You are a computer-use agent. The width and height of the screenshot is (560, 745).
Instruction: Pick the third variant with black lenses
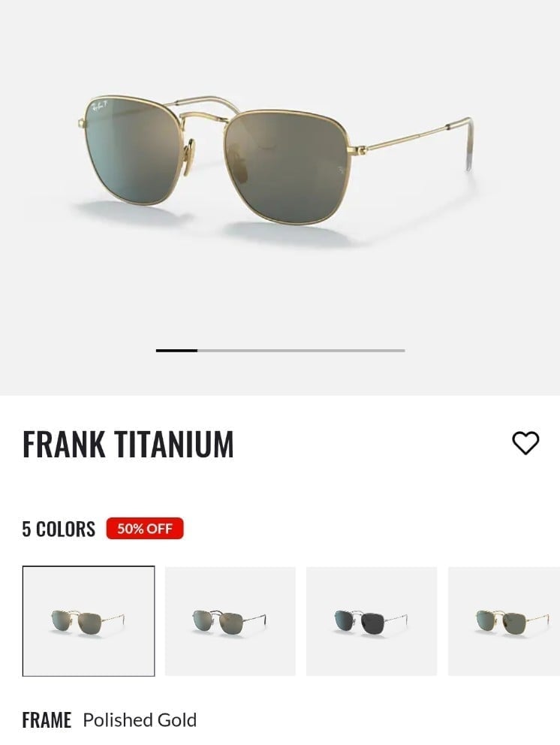372,621
